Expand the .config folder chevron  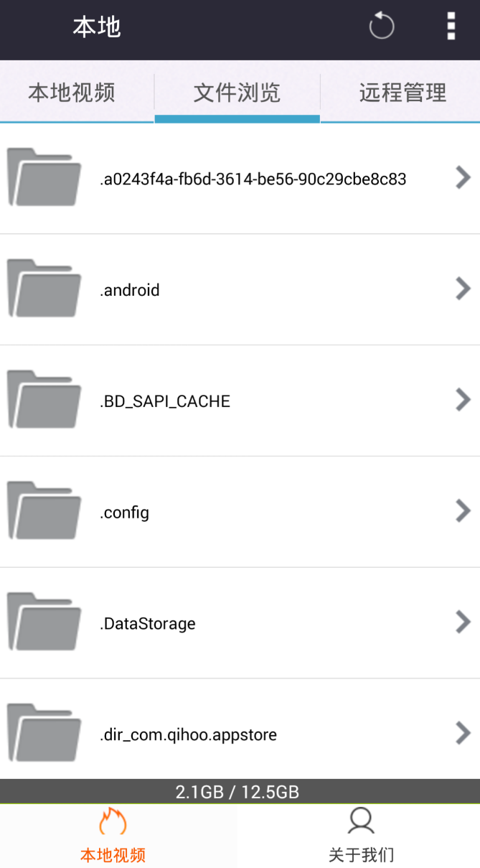click(463, 511)
